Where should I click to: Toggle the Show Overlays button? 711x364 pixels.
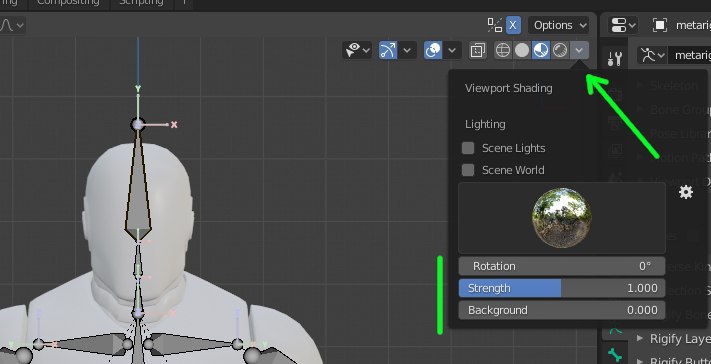pos(433,50)
